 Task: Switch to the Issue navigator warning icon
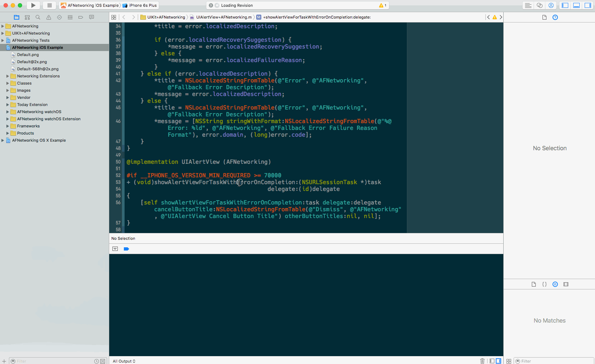click(48, 17)
